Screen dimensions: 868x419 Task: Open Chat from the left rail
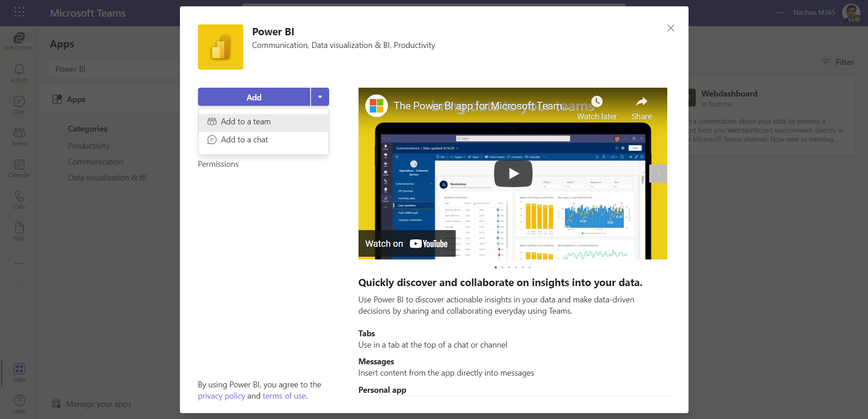pos(19,105)
